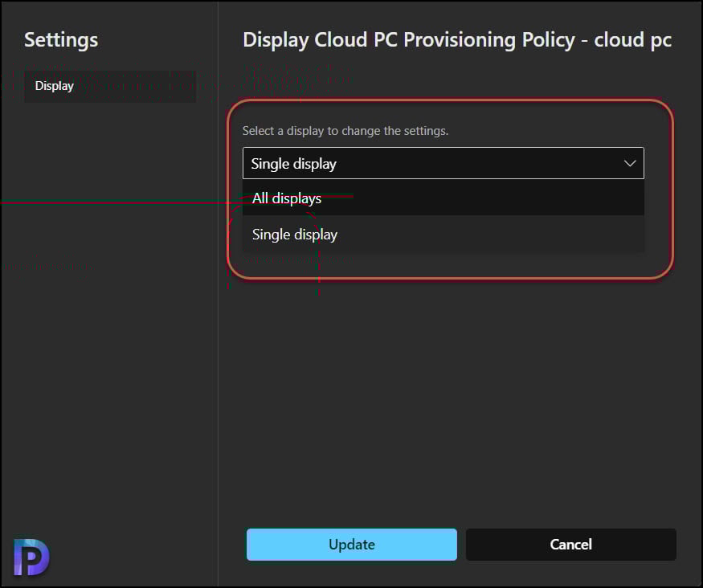Screen dimensions: 703x588
Task: Click the Update button
Action: 352,545
